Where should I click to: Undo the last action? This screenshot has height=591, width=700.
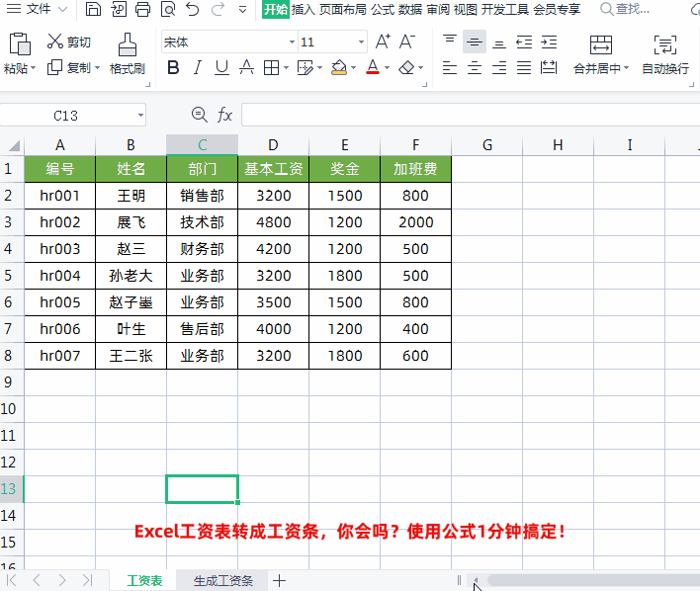(193, 9)
